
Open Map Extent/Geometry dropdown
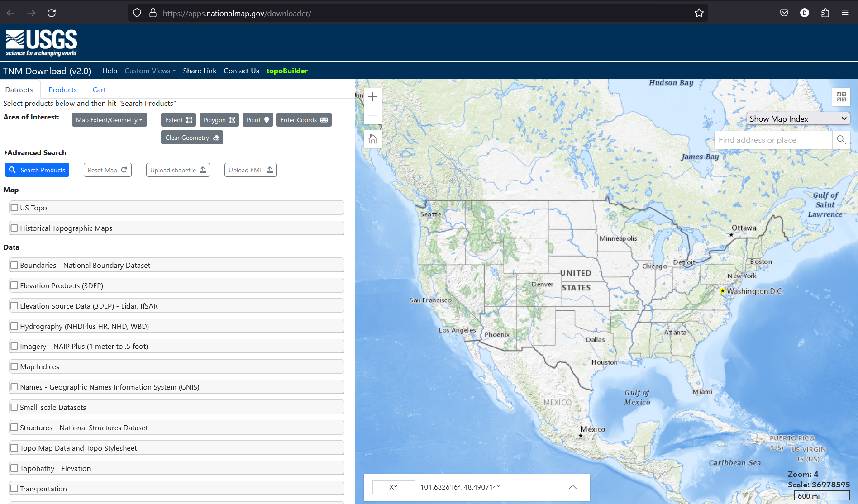[109, 120]
